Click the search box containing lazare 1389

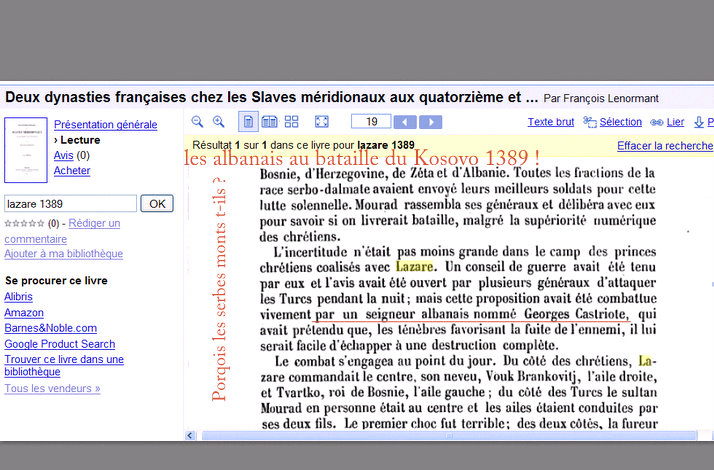coord(71,204)
